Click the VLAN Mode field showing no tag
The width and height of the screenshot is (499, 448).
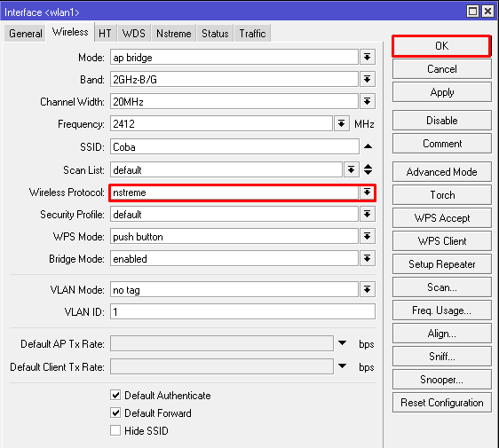tap(234, 289)
